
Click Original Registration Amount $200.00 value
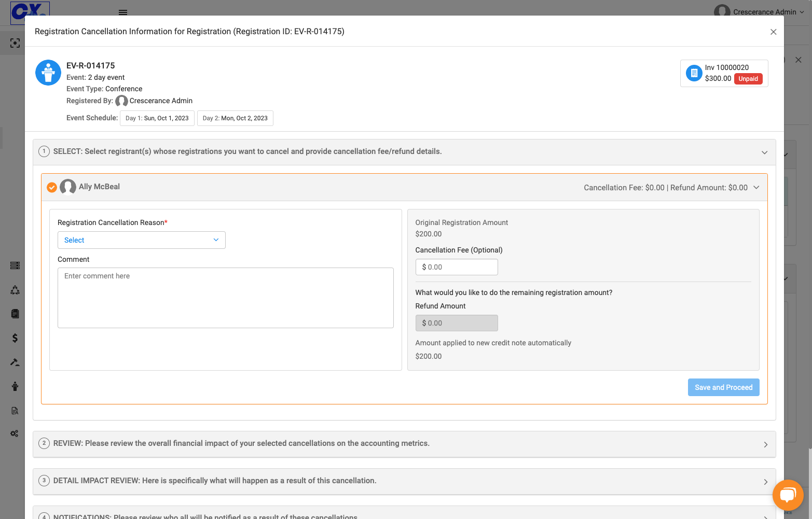tap(429, 234)
